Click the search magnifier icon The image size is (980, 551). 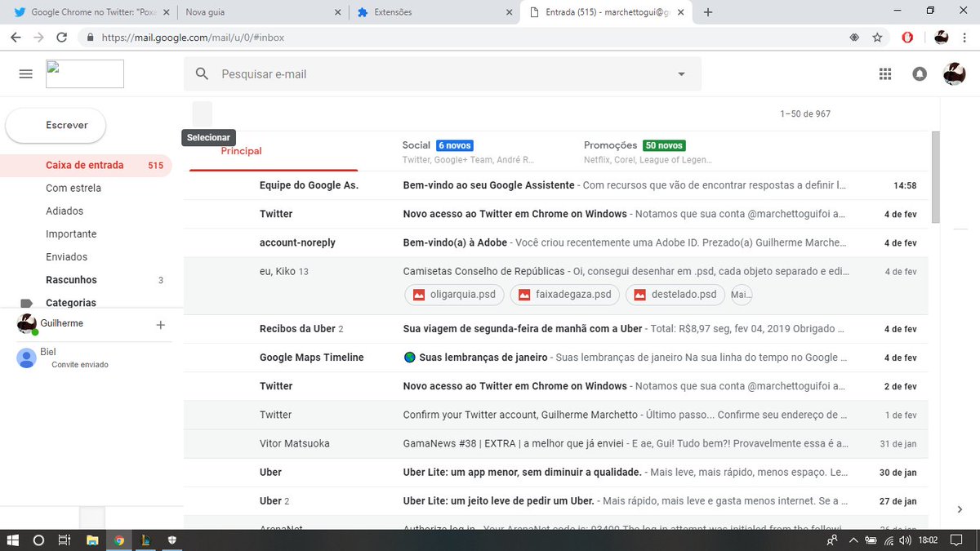click(203, 74)
